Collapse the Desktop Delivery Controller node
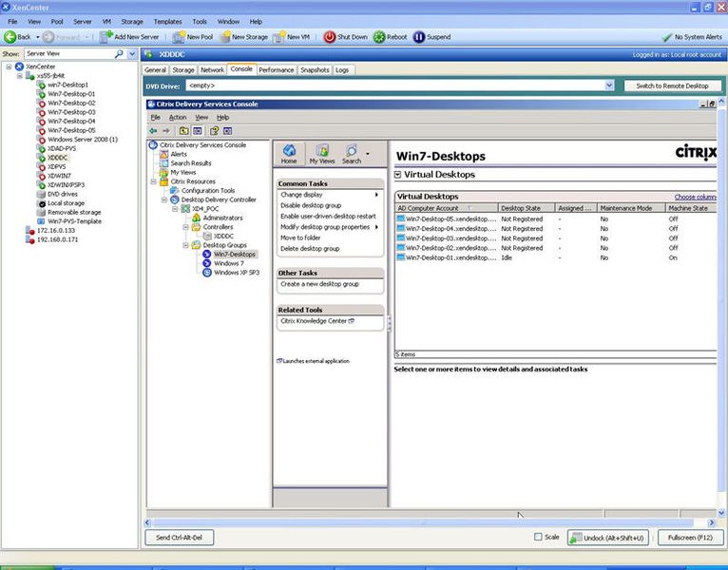728x570 pixels. point(164,199)
